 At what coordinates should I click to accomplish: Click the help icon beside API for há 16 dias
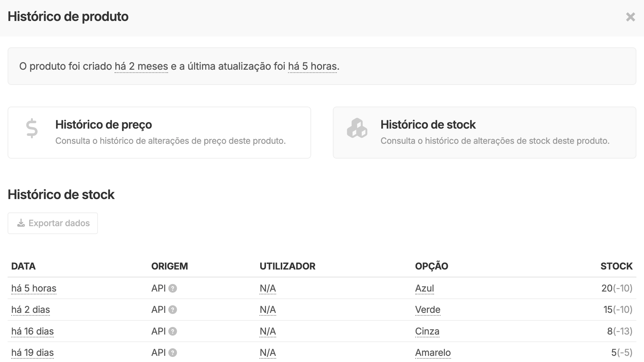[x=173, y=331]
